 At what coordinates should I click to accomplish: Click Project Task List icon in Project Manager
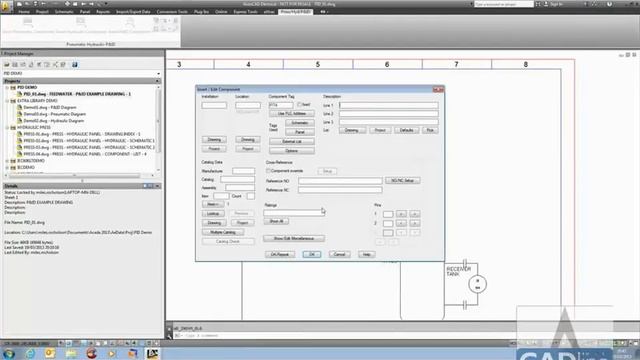point(39,64)
